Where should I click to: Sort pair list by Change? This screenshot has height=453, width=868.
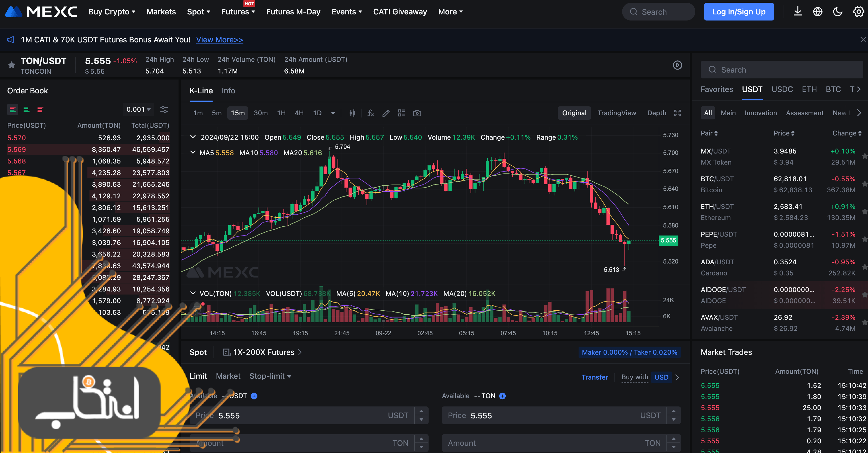click(847, 133)
